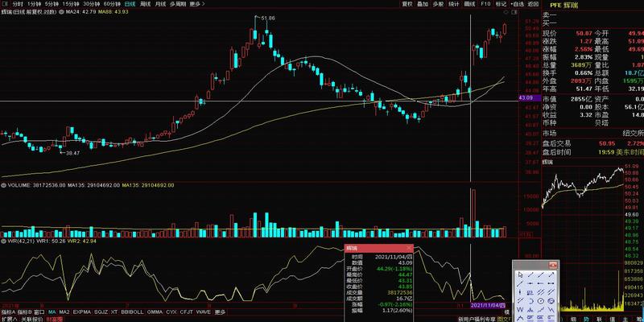The image size is (644, 322).
Task: Click the 2021/11/04 date marker on axis
Action: pyautogui.click(x=488, y=306)
